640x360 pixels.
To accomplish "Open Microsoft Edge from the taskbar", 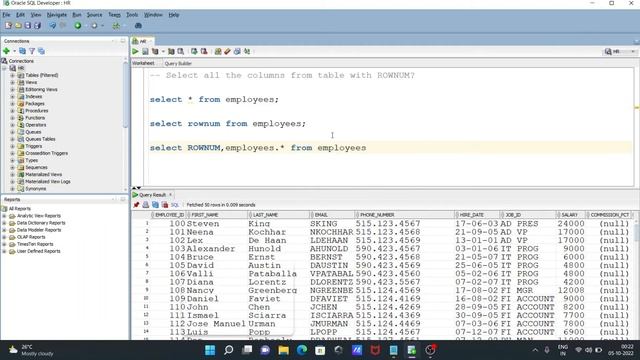I will (x=302, y=350).
